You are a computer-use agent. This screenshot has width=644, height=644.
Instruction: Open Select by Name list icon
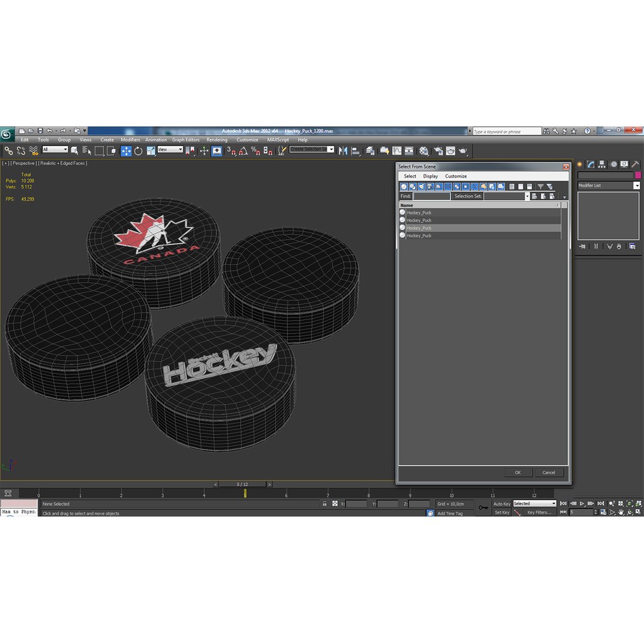pos(86,151)
